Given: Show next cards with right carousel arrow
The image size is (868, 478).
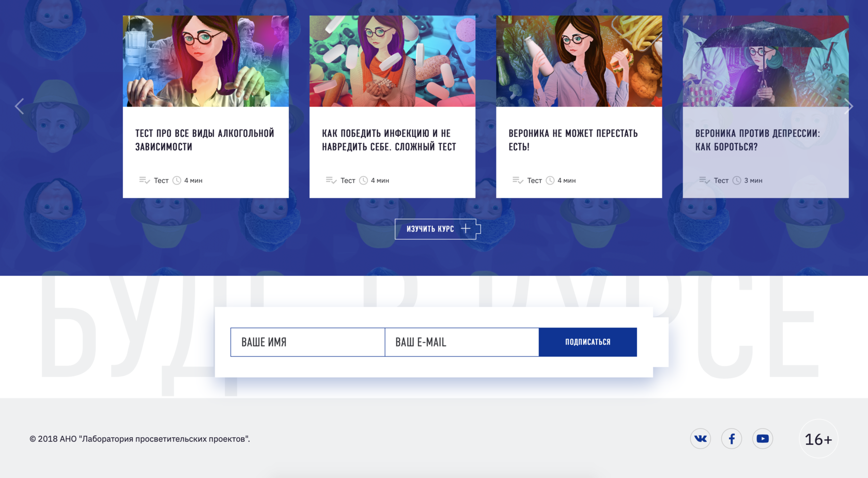Looking at the screenshot, I should (848, 106).
